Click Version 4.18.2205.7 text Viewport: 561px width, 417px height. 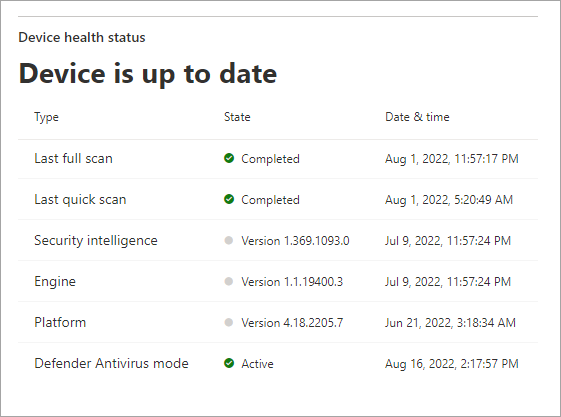pyautogui.click(x=292, y=323)
